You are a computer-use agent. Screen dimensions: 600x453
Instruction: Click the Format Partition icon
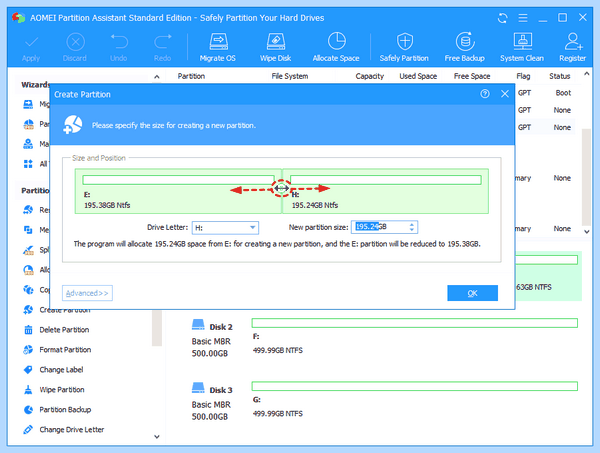click(28, 350)
